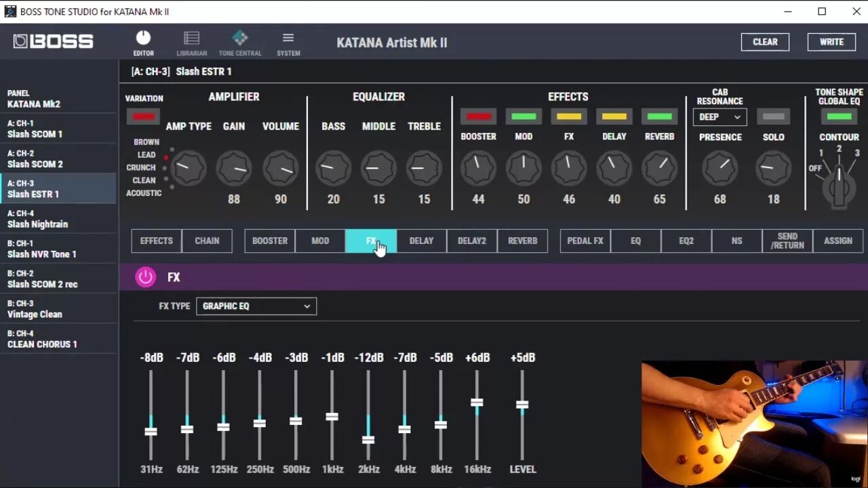Click the 2kHz EQ slider handle
This screenshot has width=868, height=488.
coord(368,439)
